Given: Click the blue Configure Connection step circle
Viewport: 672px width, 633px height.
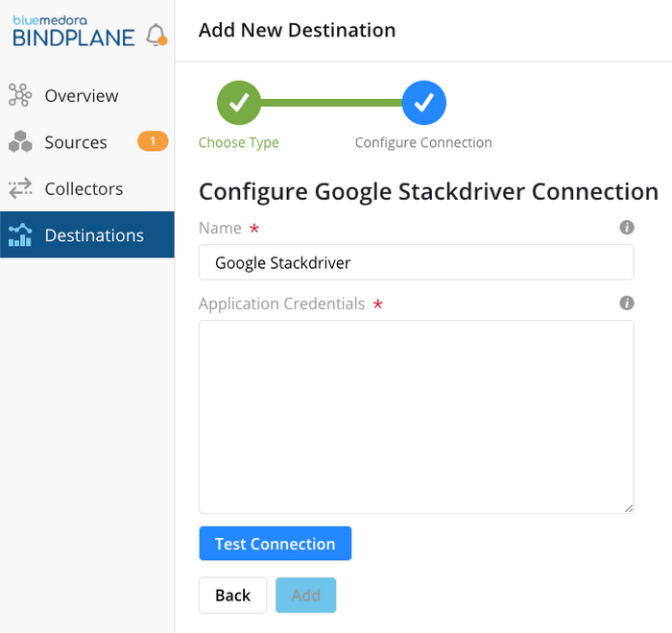Looking at the screenshot, I should pyautogui.click(x=424, y=103).
